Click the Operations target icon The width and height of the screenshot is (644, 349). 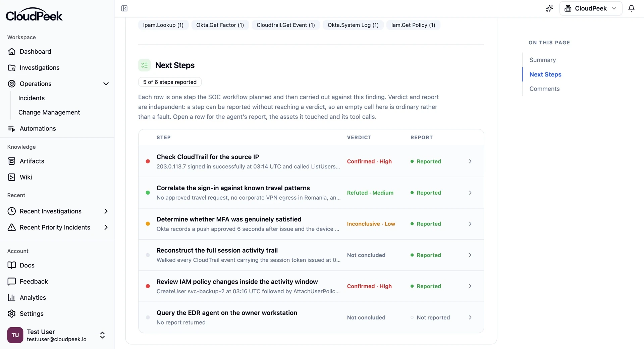[x=12, y=84]
